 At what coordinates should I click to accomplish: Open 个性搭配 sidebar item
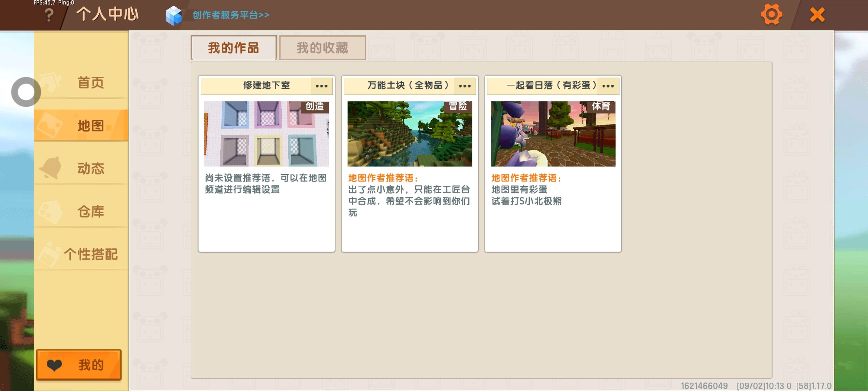pos(90,254)
